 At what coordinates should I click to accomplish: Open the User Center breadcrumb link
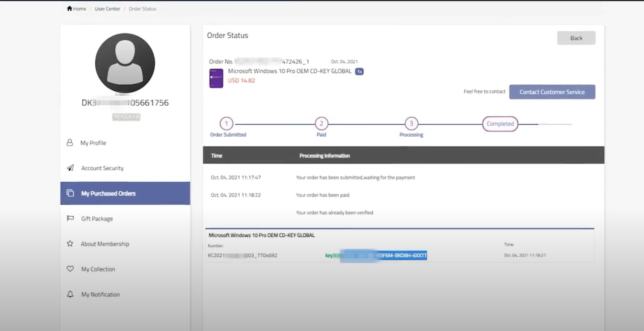pos(108,9)
